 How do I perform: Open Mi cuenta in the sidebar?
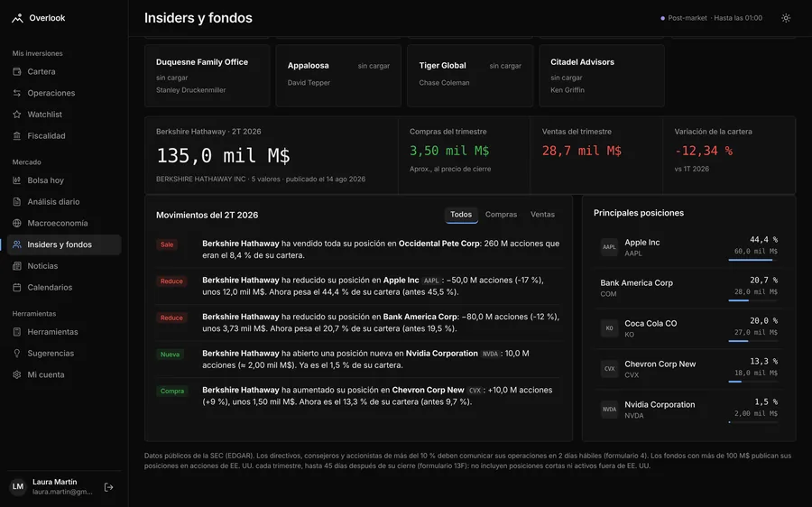point(64,374)
